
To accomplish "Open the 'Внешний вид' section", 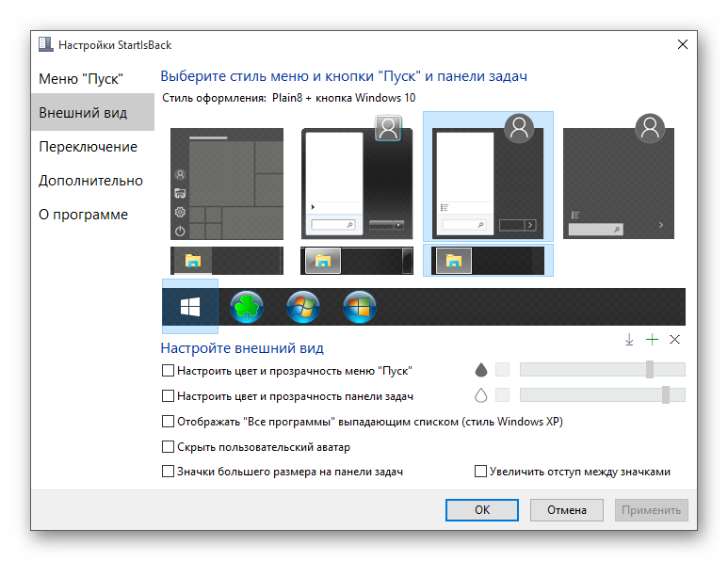I will (93, 112).
